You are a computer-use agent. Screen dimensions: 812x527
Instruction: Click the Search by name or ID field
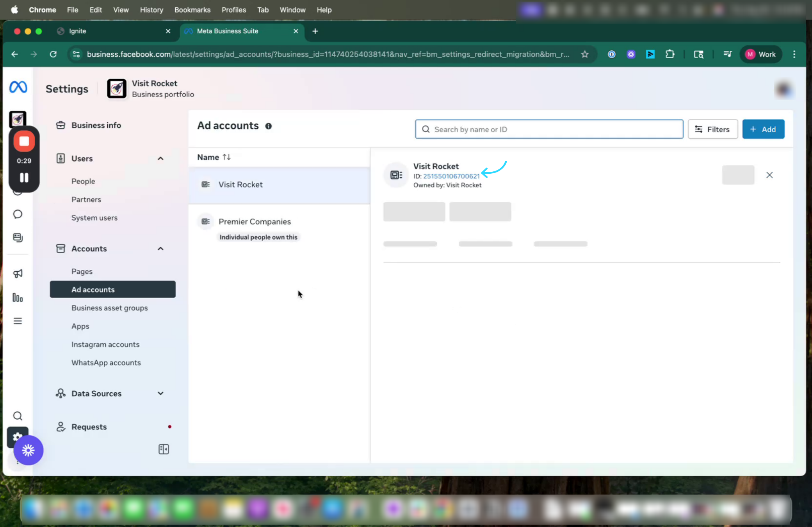pos(549,129)
